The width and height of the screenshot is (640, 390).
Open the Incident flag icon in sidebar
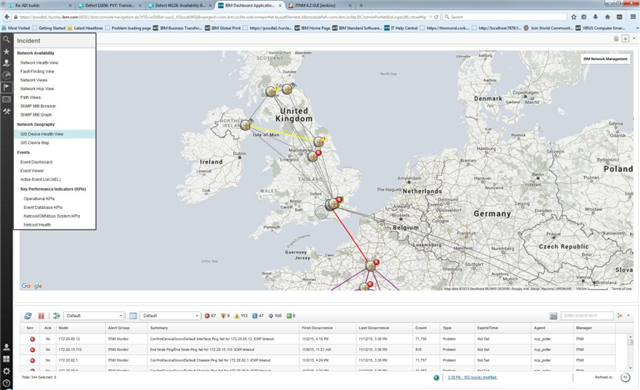coord(6,87)
